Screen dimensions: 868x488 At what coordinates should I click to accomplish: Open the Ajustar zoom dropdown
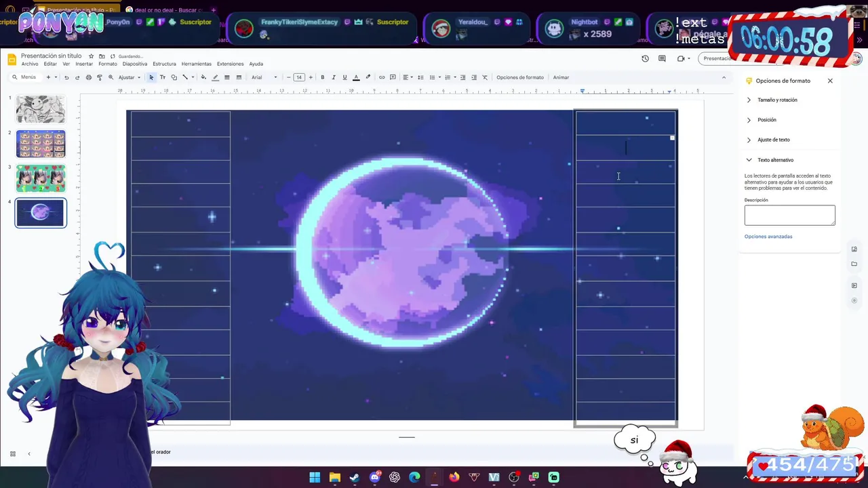click(130, 77)
